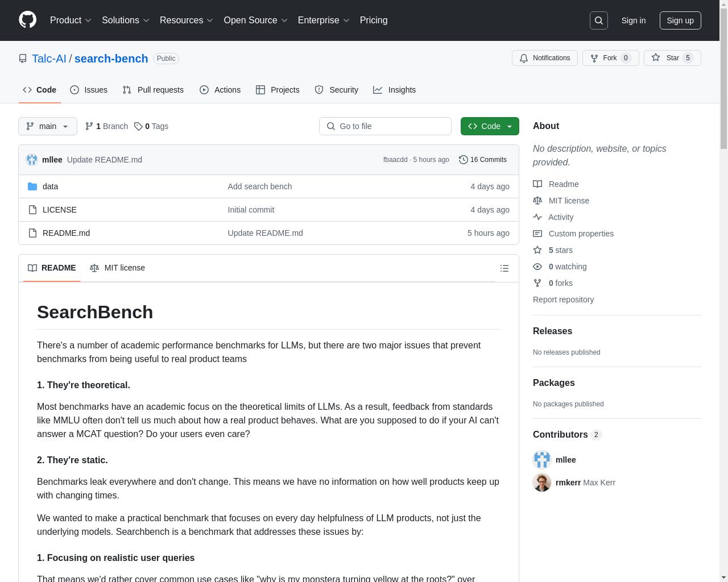Open the Releases heading link
Viewport: 728px width, 582px height.
click(x=552, y=331)
